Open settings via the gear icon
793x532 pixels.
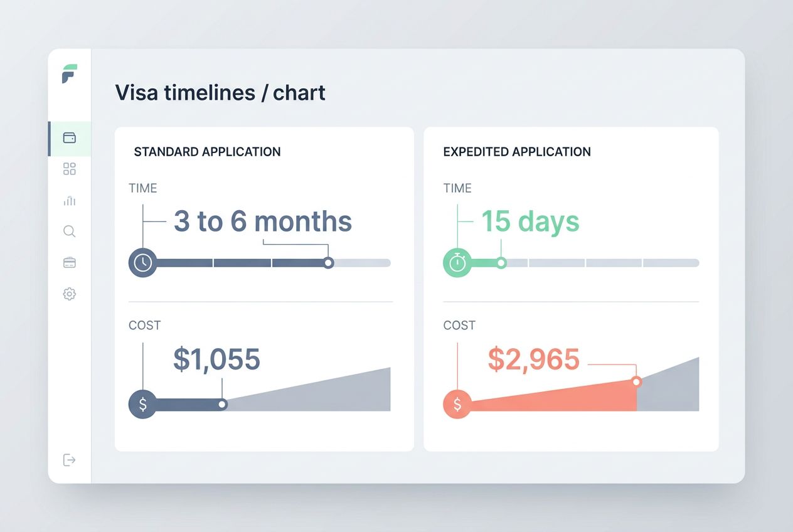click(x=69, y=294)
